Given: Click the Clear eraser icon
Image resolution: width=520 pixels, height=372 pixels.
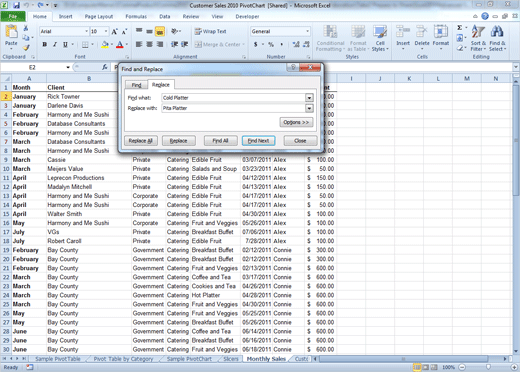Looking at the screenshot, I should pyautogui.click(x=460, y=48).
